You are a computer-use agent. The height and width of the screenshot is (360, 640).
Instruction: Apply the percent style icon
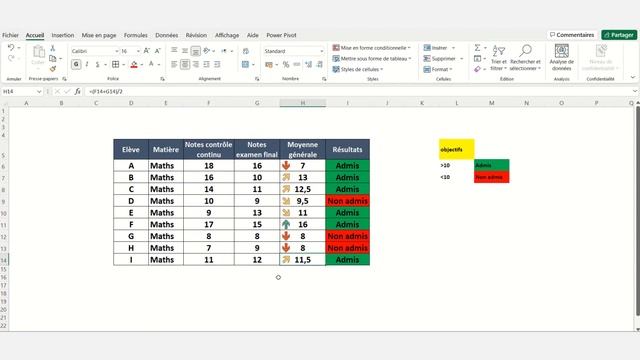tap(286, 64)
